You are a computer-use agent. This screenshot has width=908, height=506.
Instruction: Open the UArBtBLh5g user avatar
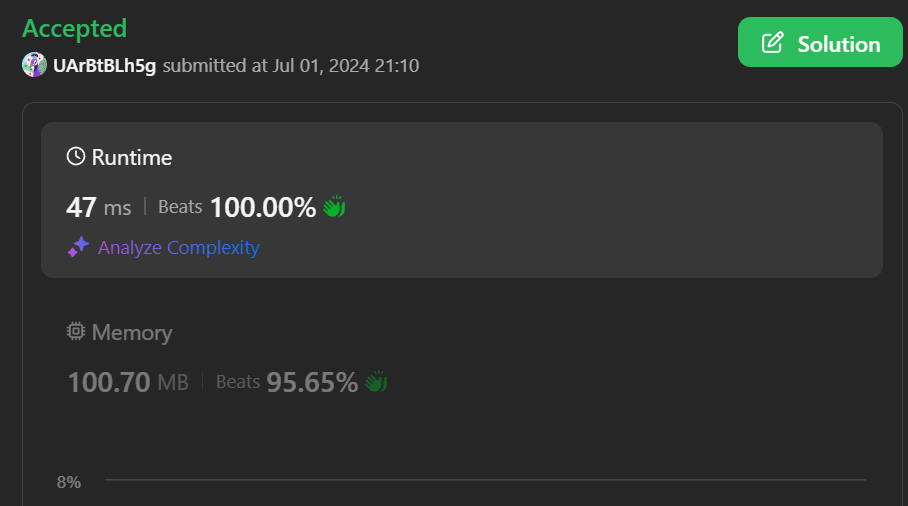click(x=34, y=65)
